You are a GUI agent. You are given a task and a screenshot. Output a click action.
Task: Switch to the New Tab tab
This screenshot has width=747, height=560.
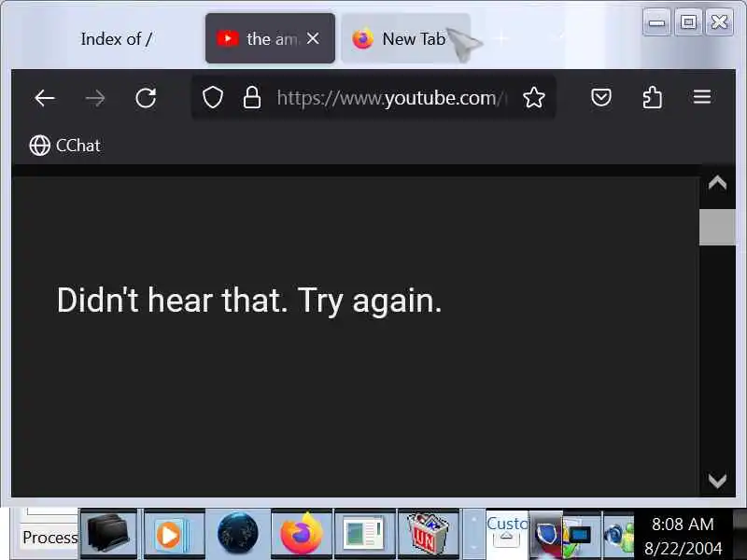(406, 38)
